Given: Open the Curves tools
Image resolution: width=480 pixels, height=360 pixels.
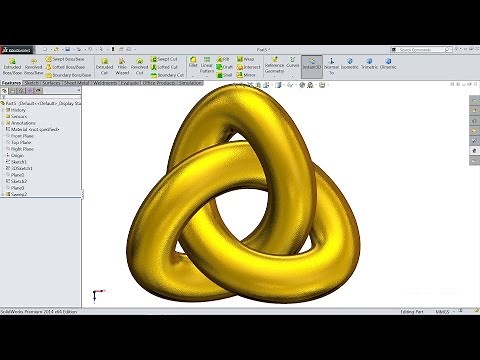Looking at the screenshot, I should 293,62.
